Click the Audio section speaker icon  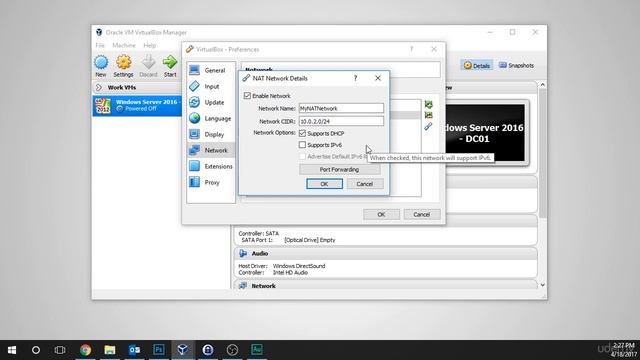243,253
